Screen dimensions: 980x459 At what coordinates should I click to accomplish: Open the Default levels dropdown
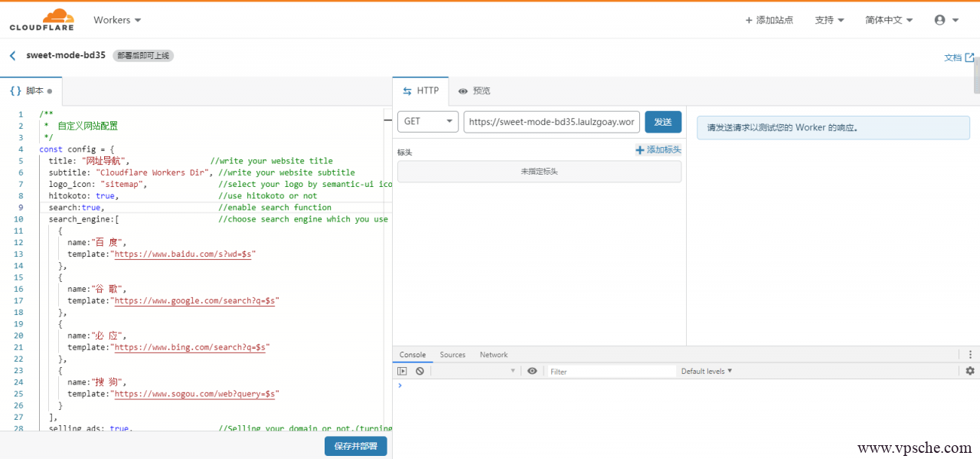click(x=707, y=371)
